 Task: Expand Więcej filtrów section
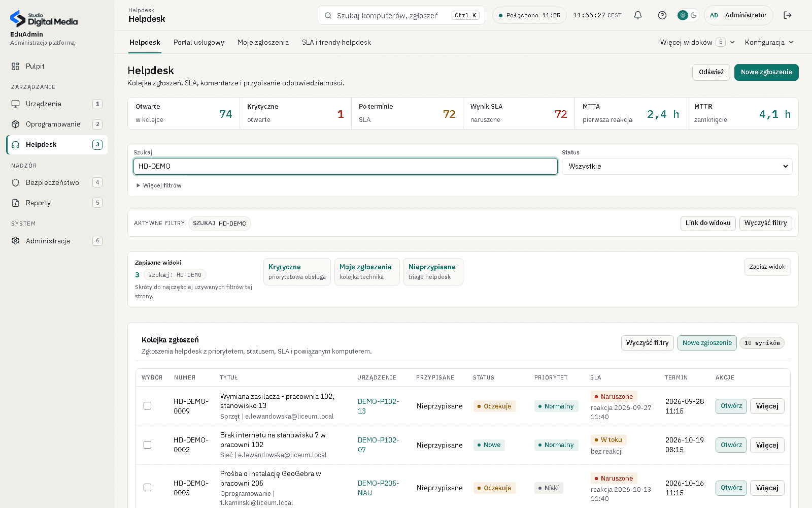(159, 185)
